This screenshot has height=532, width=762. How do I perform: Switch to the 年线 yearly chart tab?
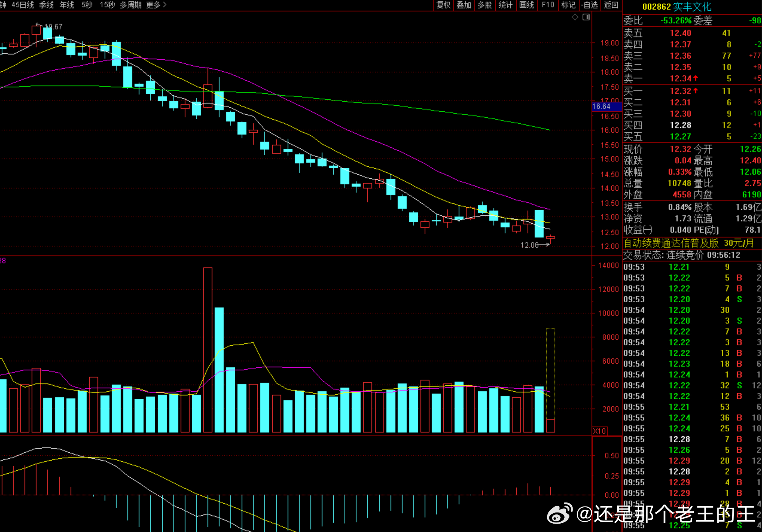[67, 5]
